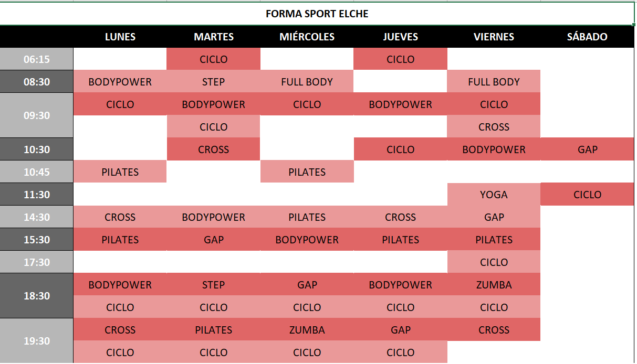Image resolution: width=637 pixels, height=364 pixels.
Task: Click the LUNES column header cell
Action: coord(120,37)
